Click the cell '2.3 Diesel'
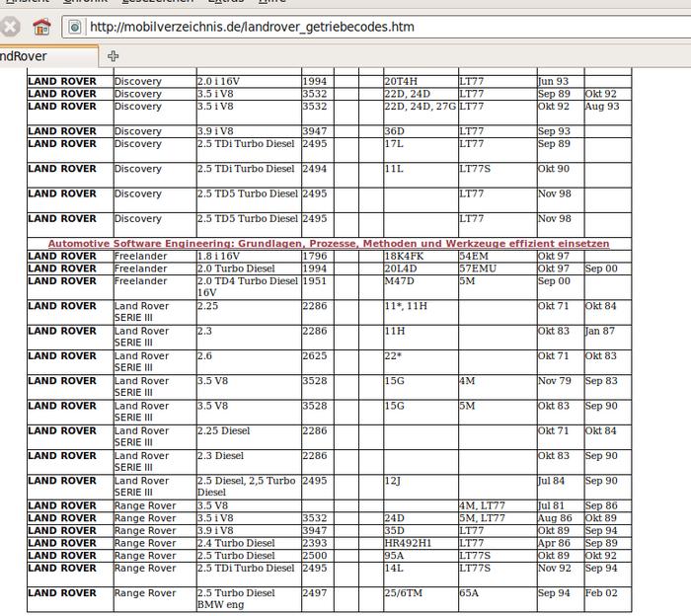This screenshot has height=616, width=691. point(220,456)
